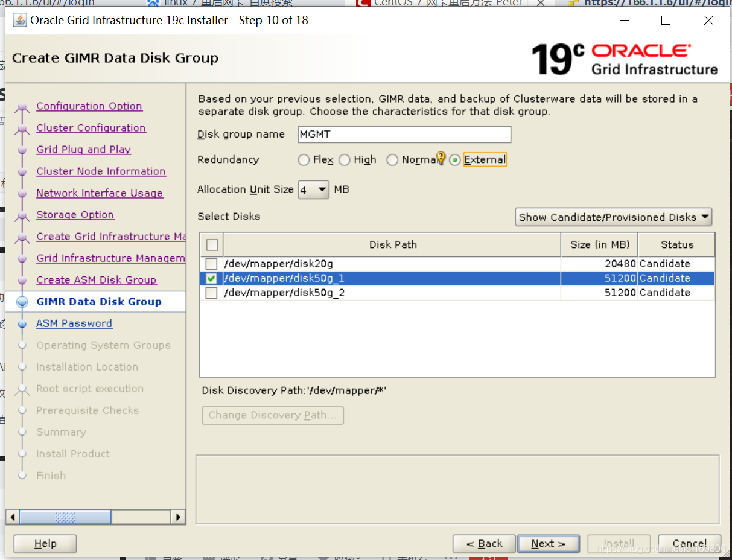
Task: Check the /dev/mapper/disk20g disk checkbox
Action: (x=211, y=264)
